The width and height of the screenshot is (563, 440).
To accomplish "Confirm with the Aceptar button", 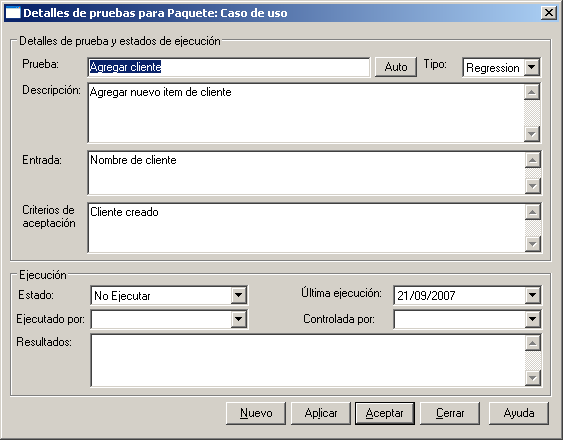I will (385, 413).
